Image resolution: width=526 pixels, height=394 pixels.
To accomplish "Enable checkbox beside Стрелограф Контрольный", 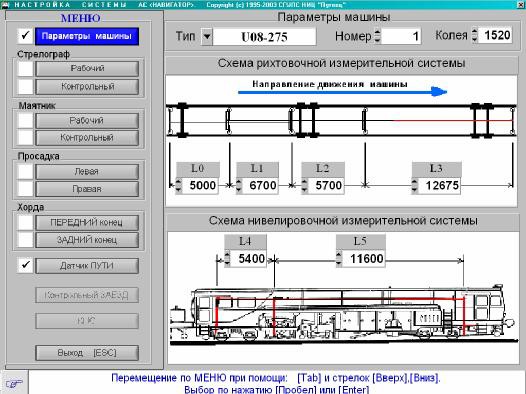I will 25,87.
